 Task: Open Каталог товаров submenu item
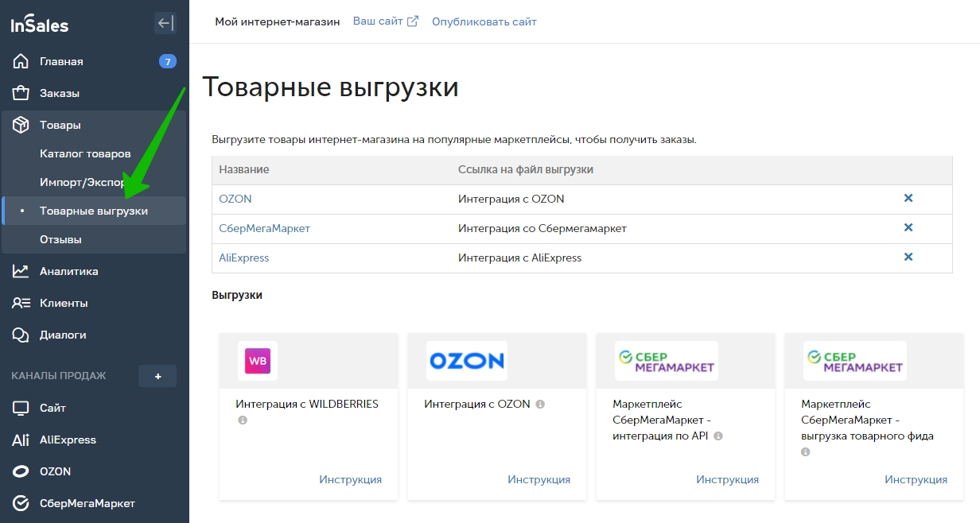pos(85,153)
